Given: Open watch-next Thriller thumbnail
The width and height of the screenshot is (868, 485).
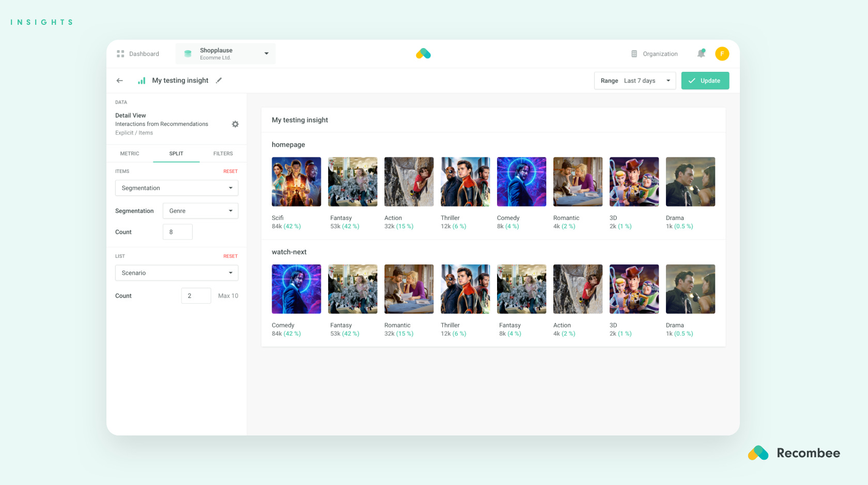Looking at the screenshot, I should coord(466,289).
